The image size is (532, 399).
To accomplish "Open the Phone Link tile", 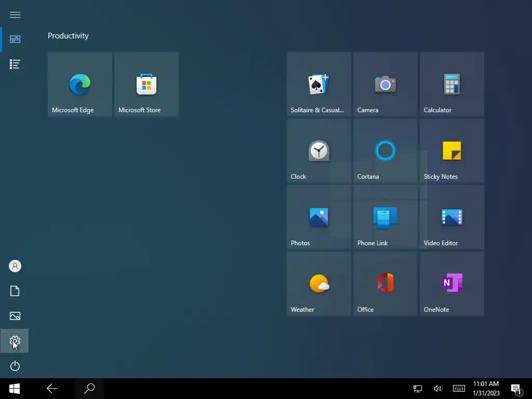I will pyautogui.click(x=385, y=217).
